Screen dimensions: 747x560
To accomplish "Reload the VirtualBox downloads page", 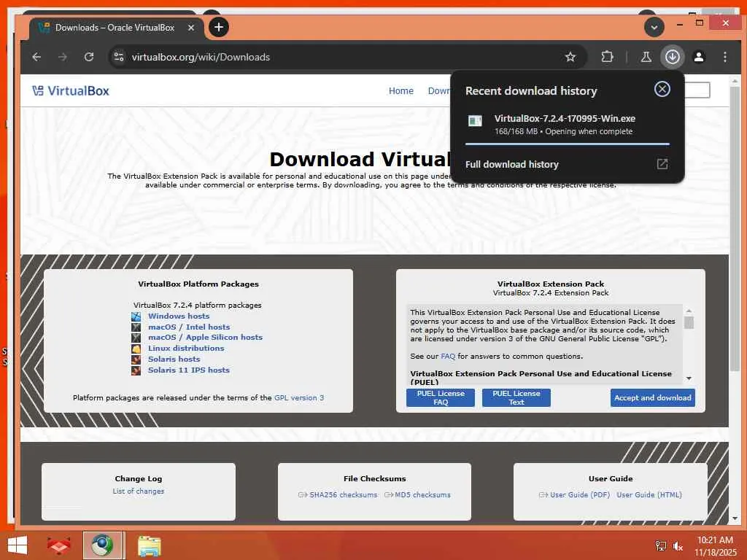I will click(x=88, y=57).
